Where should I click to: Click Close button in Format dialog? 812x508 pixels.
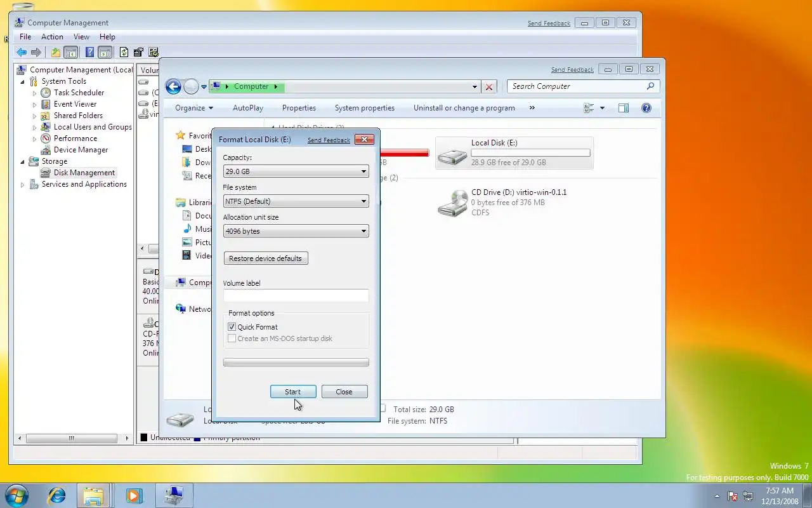(344, 392)
